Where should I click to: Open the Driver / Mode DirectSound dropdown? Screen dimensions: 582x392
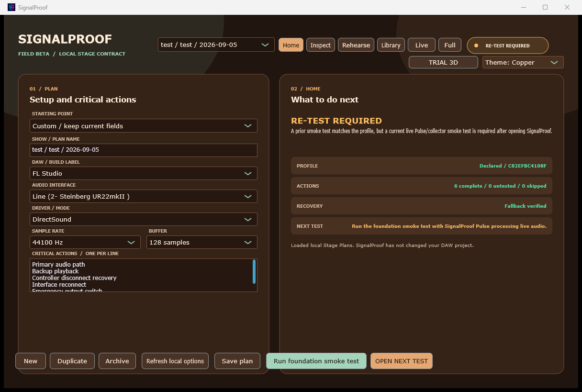(144, 219)
